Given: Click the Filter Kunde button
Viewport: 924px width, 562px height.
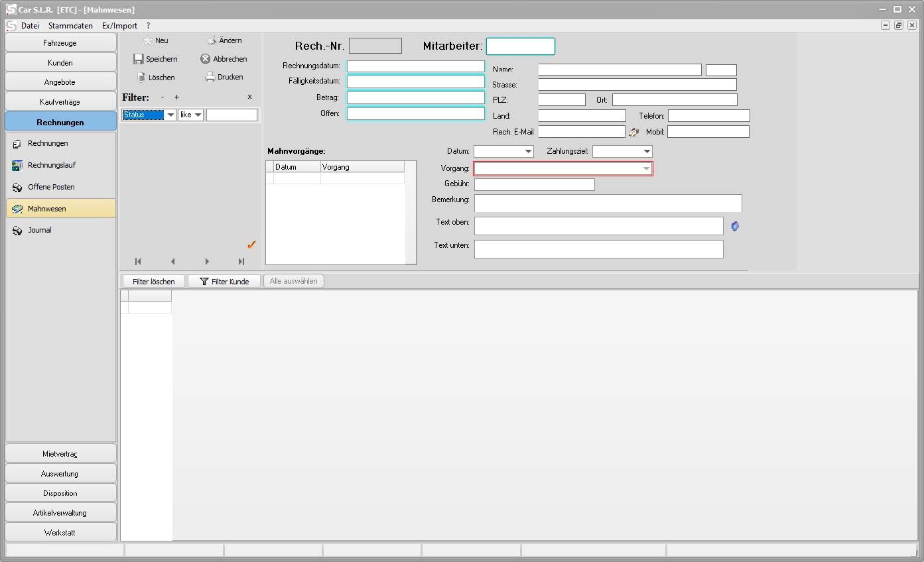Looking at the screenshot, I should pyautogui.click(x=224, y=282).
